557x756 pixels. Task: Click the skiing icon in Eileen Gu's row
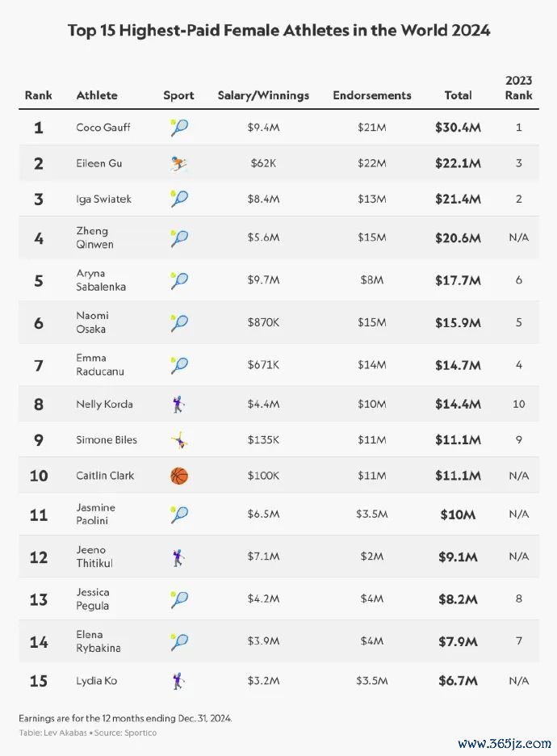coord(178,164)
